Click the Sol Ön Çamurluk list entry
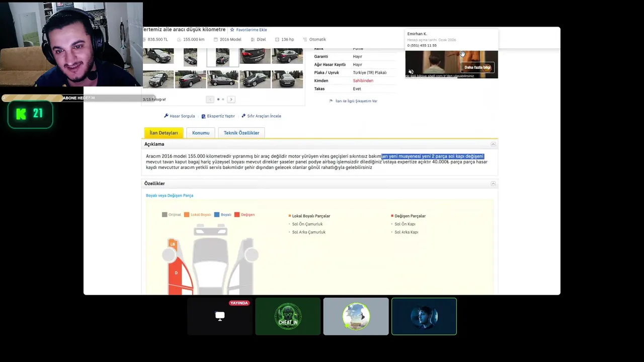Viewport: 644px width, 362px height. 308,224
